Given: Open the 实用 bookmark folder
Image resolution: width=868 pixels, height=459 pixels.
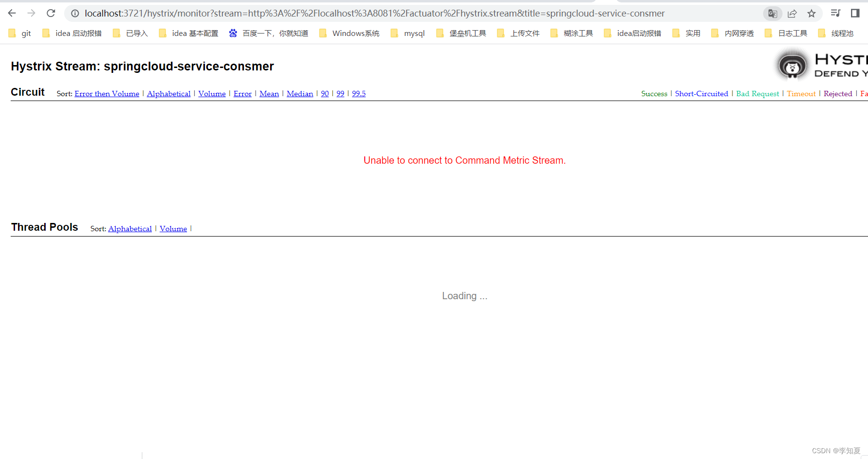Looking at the screenshot, I should click(x=686, y=33).
